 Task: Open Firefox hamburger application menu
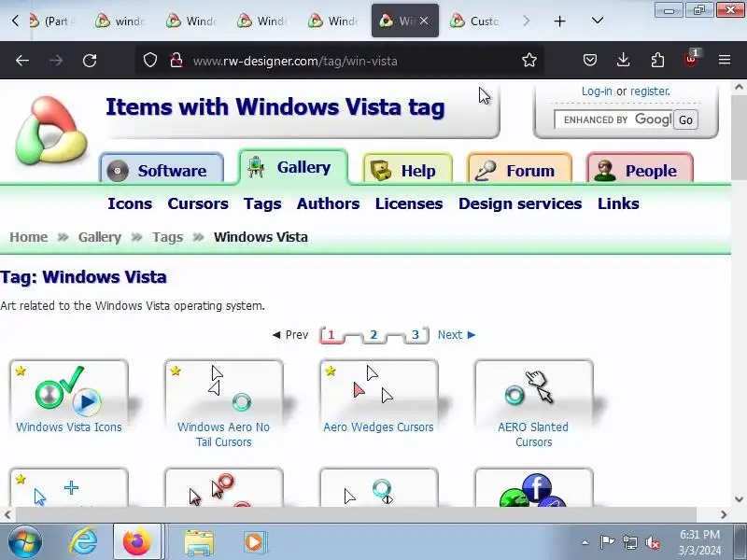(x=725, y=60)
